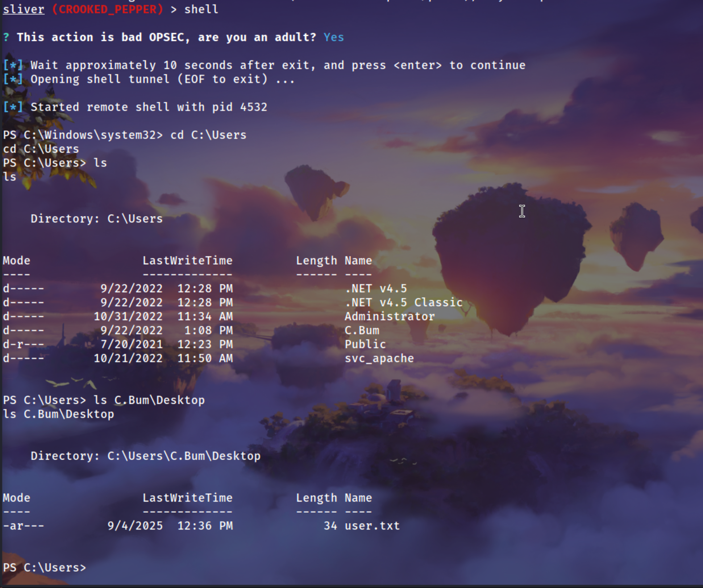Screen dimensions: 703x588
Task: Click the Length column header in the Desktop listing
Action: pos(316,498)
